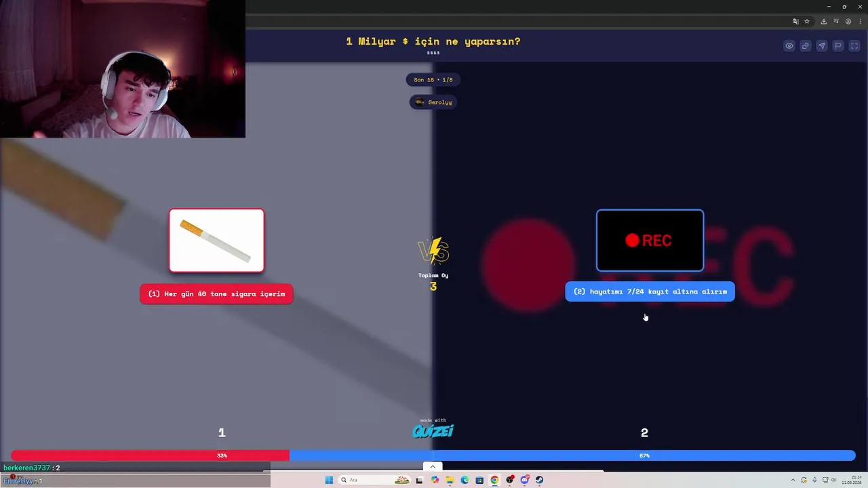868x488 pixels.
Task: Click the eye visibility icon in quiz header
Action: [789, 46]
